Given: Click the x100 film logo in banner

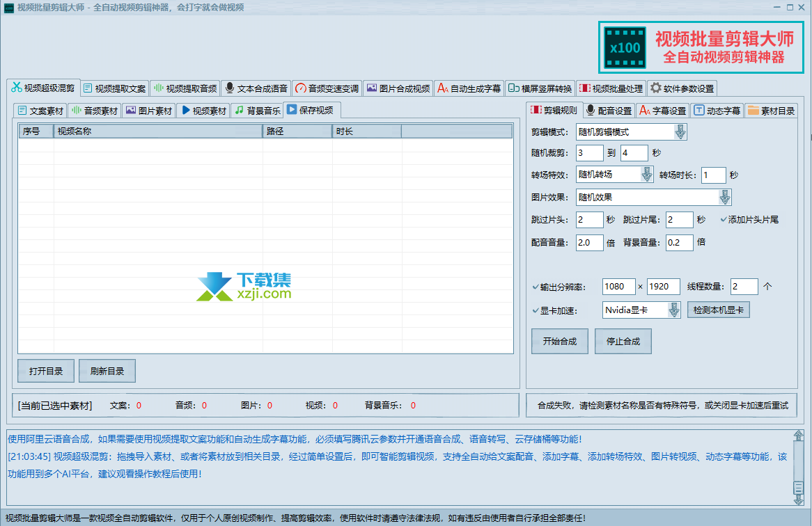Looking at the screenshot, I should (625, 47).
